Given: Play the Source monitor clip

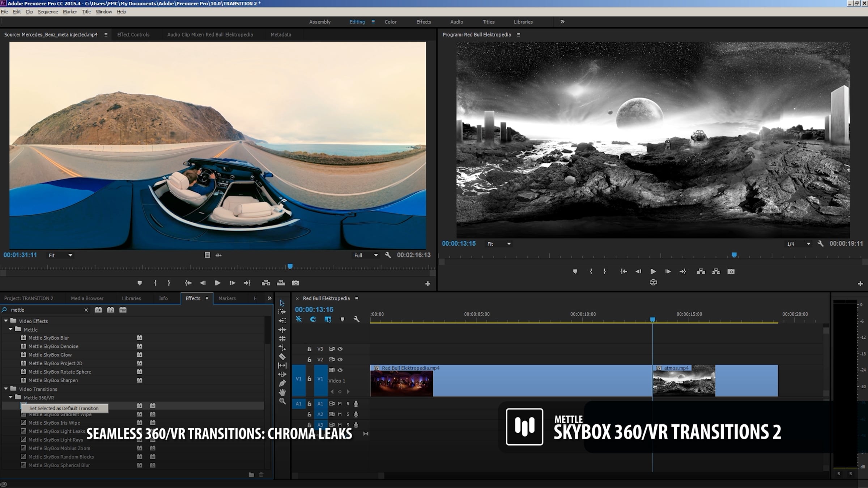Looking at the screenshot, I should [217, 283].
